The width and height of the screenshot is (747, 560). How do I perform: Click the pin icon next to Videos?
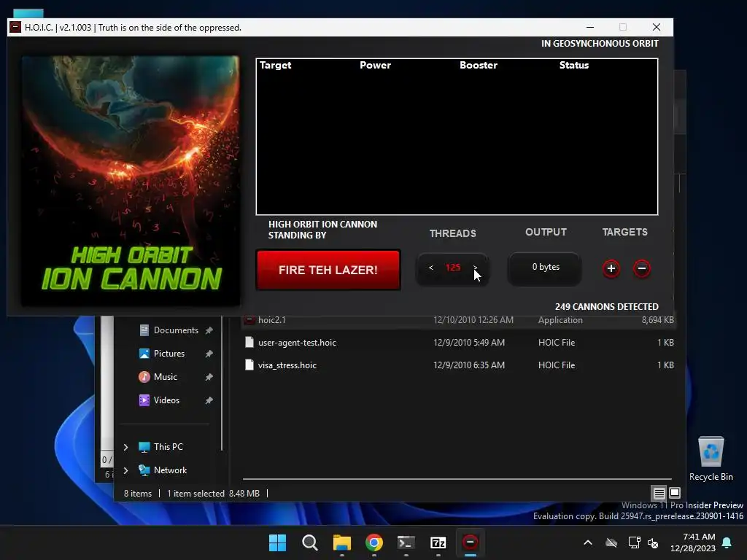click(x=209, y=400)
